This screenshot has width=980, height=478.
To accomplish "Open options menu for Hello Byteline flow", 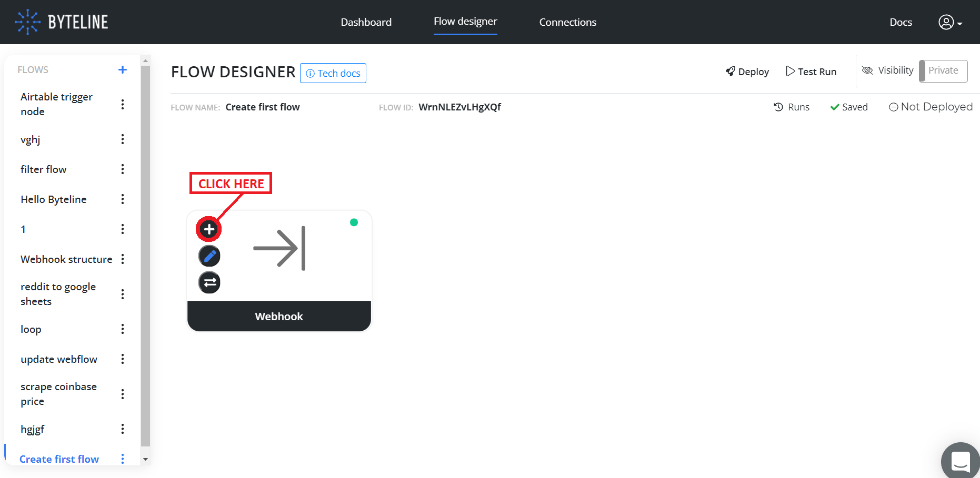I will [x=123, y=199].
